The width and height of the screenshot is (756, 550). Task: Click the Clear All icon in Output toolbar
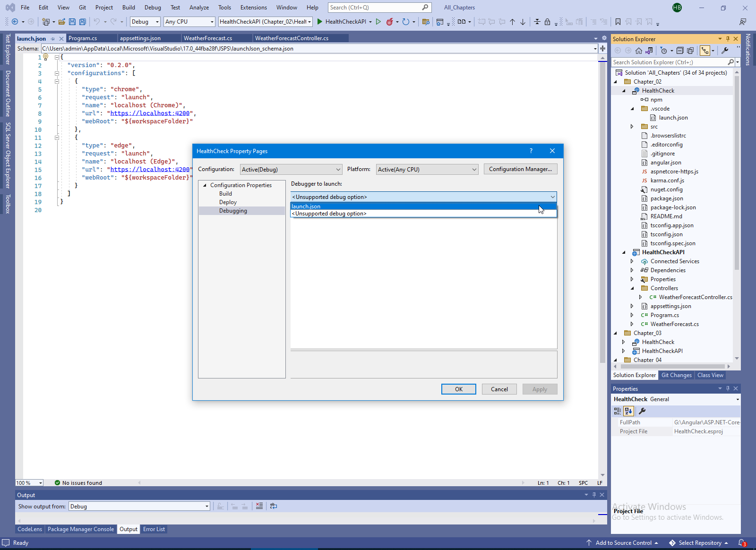tap(259, 506)
